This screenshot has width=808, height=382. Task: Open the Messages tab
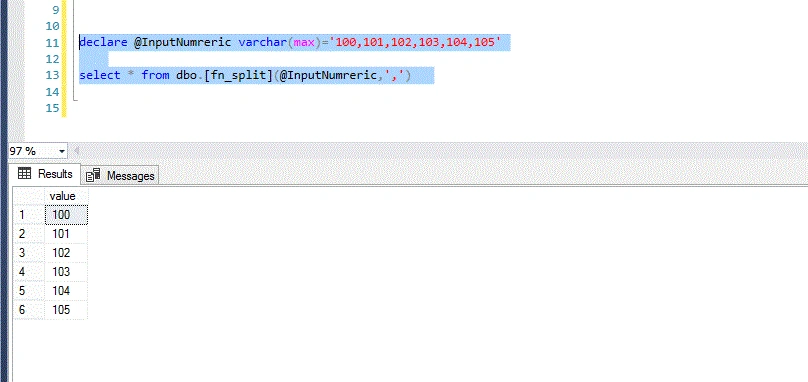pos(120,176)
